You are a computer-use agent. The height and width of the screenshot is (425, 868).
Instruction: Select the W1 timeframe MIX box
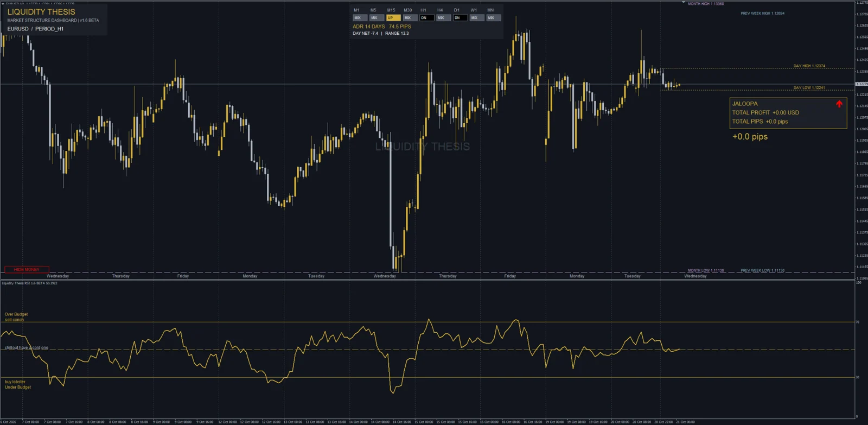[x=477, y=18]
